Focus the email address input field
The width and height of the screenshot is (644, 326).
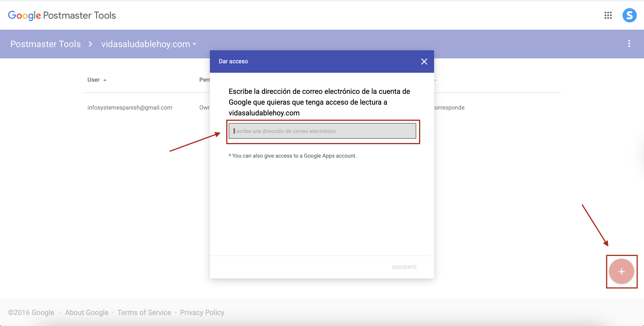tap(322, 131)
